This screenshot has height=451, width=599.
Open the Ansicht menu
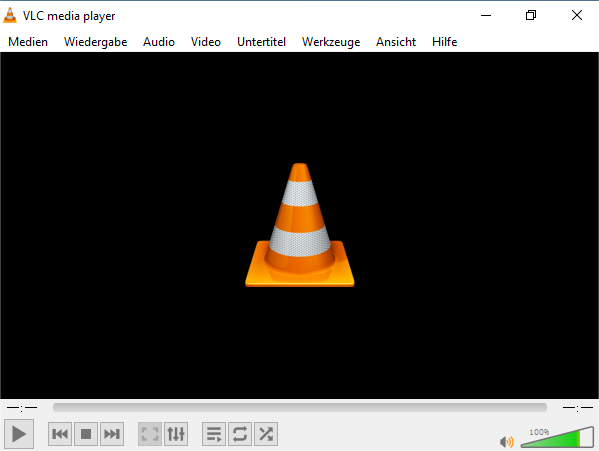(x=396, y=42)
